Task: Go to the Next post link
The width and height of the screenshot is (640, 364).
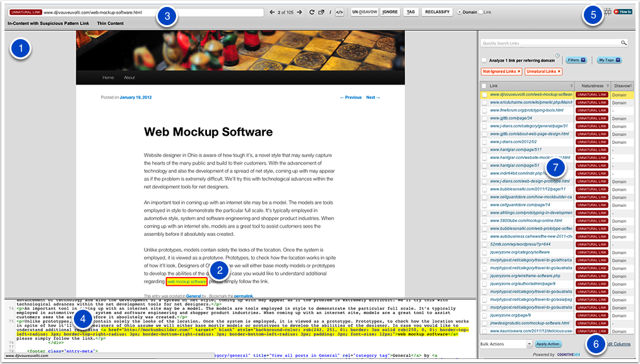Action: pos(373,98)
